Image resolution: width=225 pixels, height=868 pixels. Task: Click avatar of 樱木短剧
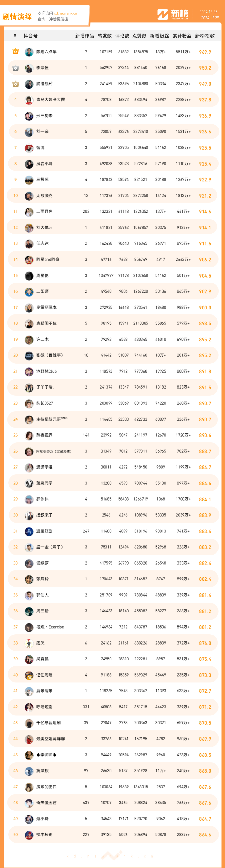tap(29, 835)
